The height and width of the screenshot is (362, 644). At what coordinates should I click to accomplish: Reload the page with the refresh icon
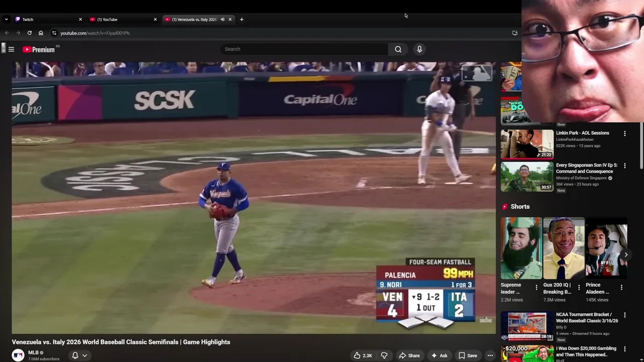30,33
